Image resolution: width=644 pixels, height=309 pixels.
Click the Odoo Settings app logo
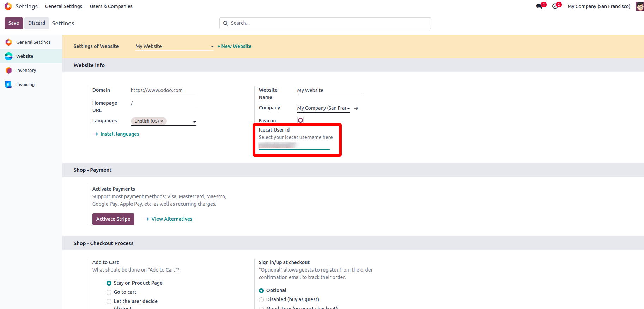[x=8, y=6]
